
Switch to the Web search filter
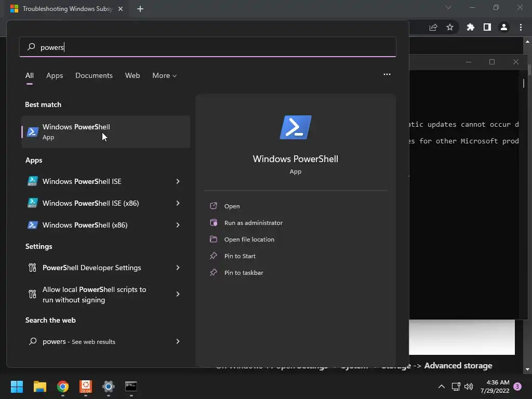pos(132,75)
